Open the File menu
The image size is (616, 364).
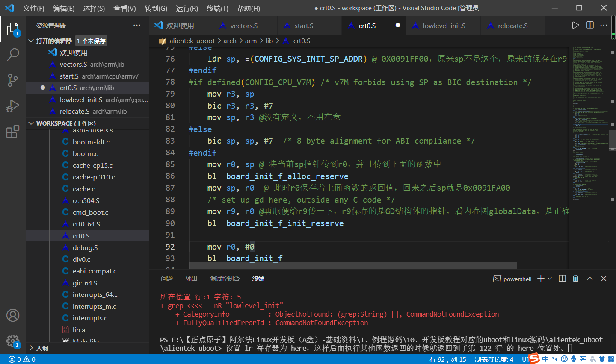[33, 8]
